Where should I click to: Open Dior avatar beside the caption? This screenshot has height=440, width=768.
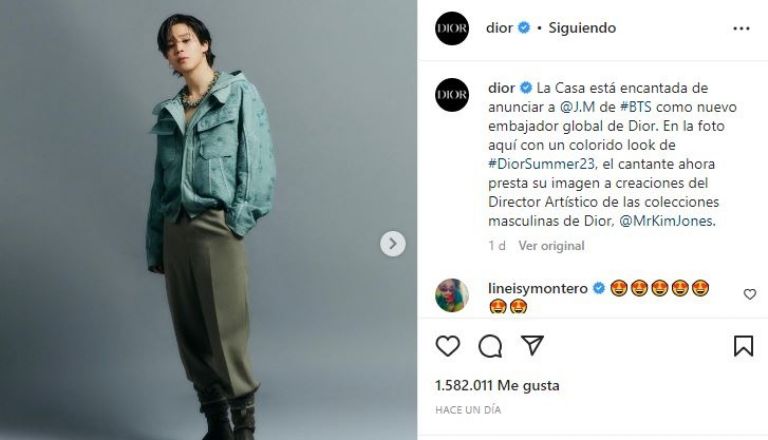452,95
